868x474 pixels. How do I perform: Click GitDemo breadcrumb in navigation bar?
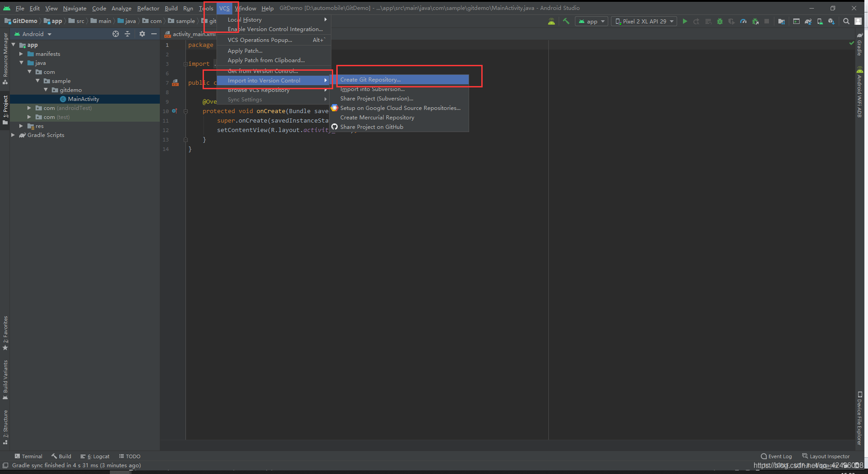tap(21, 21)
